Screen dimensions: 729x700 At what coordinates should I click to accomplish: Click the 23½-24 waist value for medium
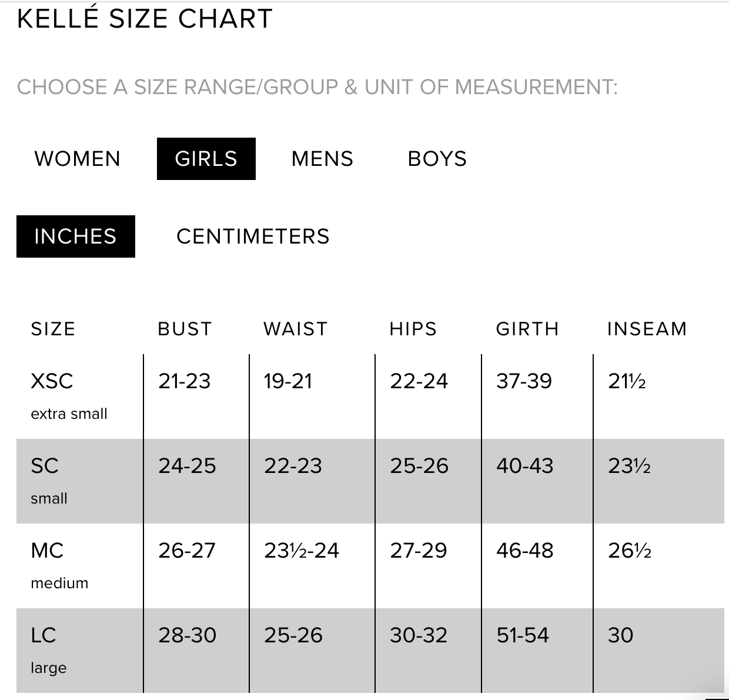(301, 551)
